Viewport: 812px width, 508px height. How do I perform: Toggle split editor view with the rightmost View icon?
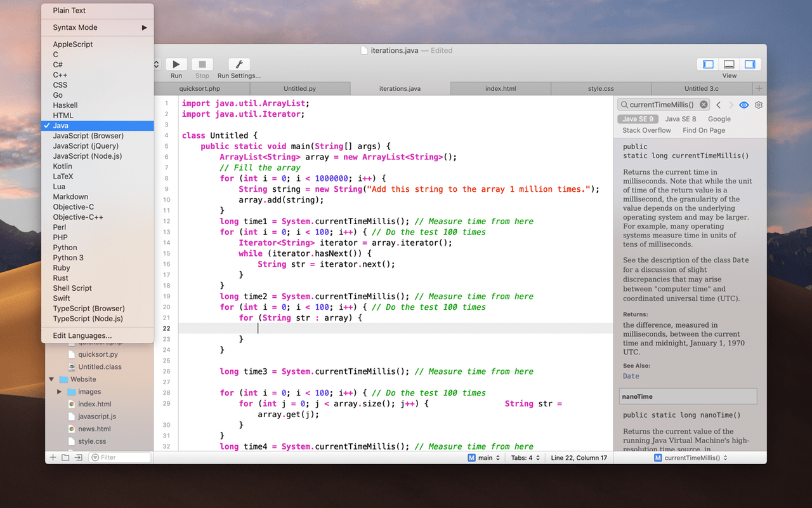[x=750, y=63]
